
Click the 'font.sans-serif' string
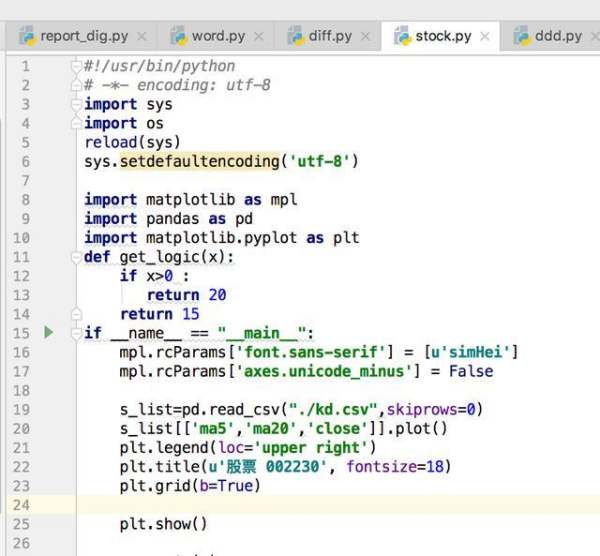315,352
